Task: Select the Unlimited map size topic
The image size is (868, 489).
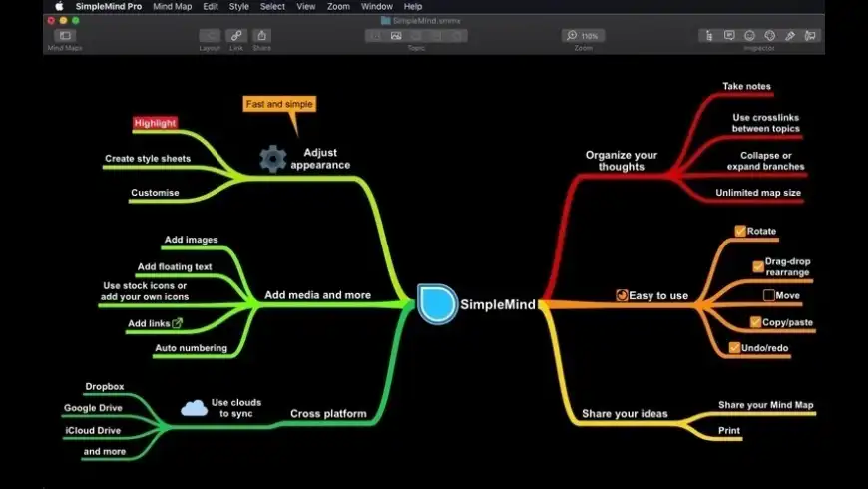Action: (758, 193)
